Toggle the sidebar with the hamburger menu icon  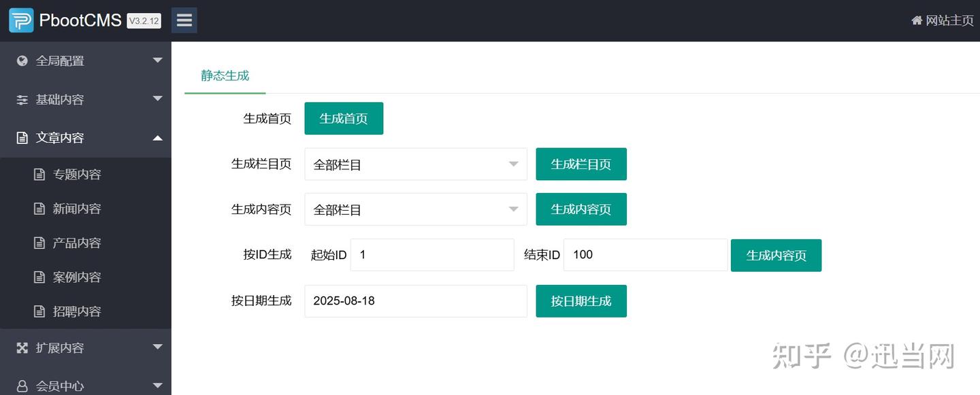tap(184, 20)
